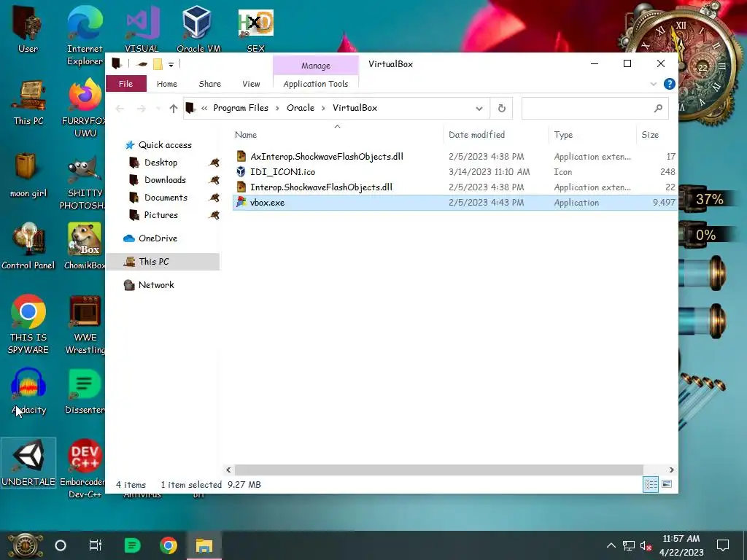Navigate to Oracle in breadcrumb path
This screenshot has width=747, height=560.
point(301,108)
